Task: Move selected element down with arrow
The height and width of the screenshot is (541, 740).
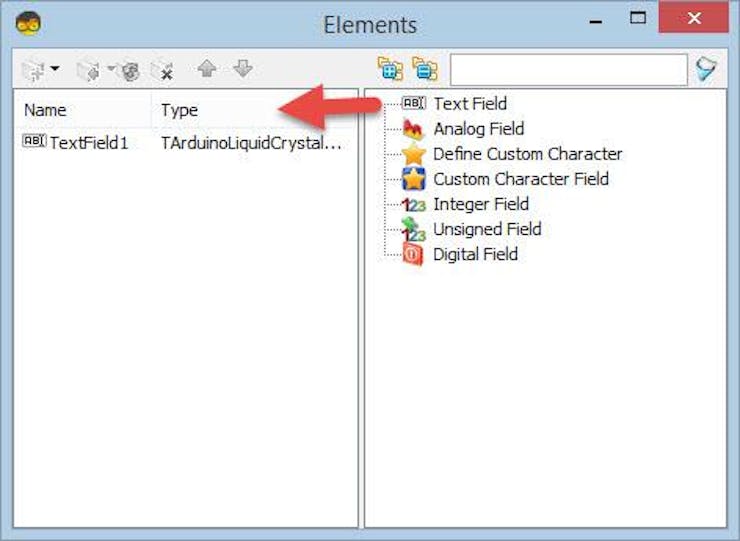Action: pos(242,69)
